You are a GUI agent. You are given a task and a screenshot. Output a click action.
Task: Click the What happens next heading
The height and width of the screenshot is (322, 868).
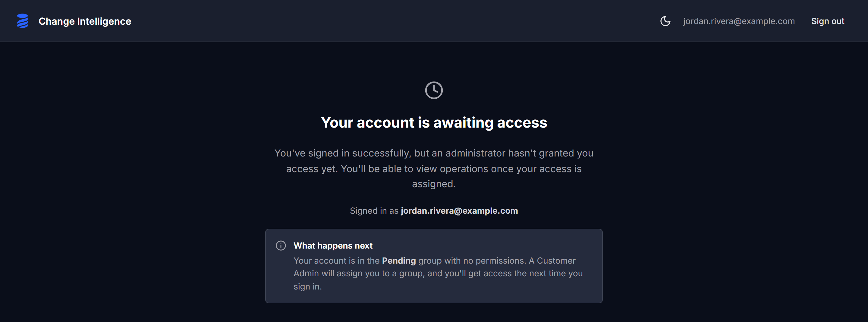333,246
